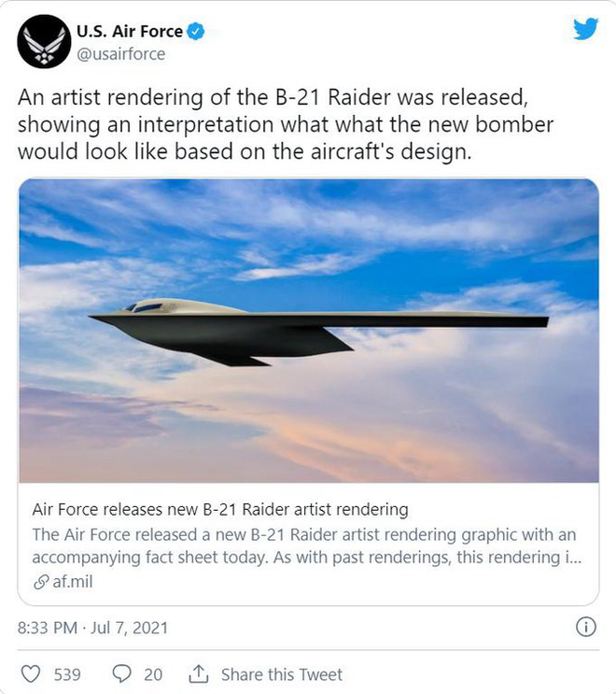This screenshot has width=616, height=694.
Task: Open the Twitter bird logo
Action: (x=584, y=30)
